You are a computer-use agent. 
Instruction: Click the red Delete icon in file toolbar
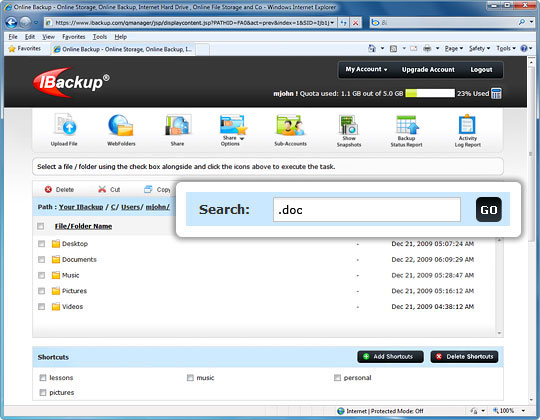click(x=48, y=189)
